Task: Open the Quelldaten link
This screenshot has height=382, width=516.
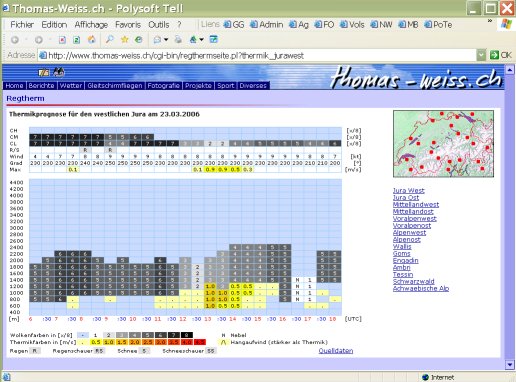Action: (336, 351)
